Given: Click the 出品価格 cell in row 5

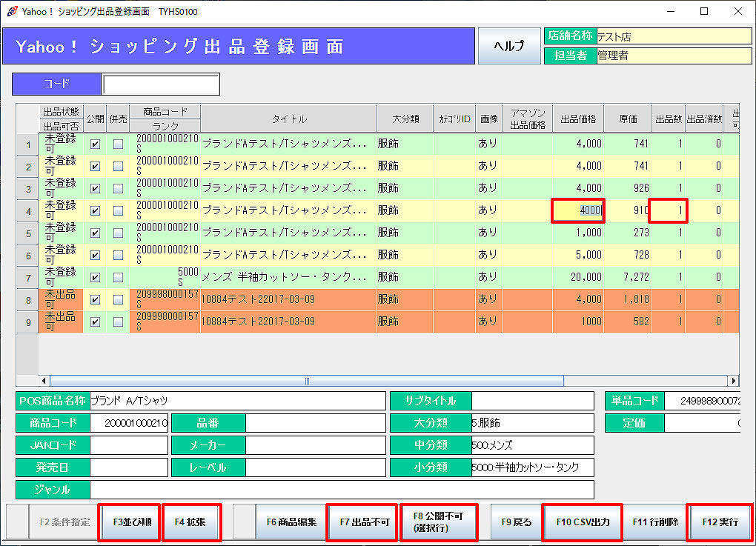Looking at the screenshot, I should [x=578, y=233].
